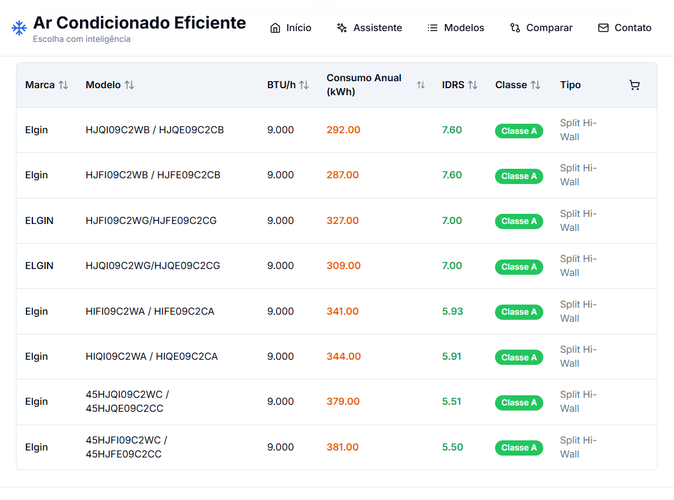Select model HIQI09C2WA / HIQE09C2CA

(x=152, y=356)
